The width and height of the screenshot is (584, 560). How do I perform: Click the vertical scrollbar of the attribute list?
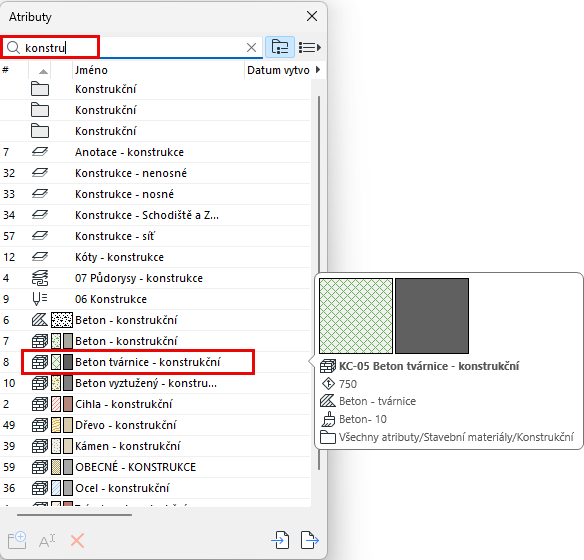(x=319, y=283)
